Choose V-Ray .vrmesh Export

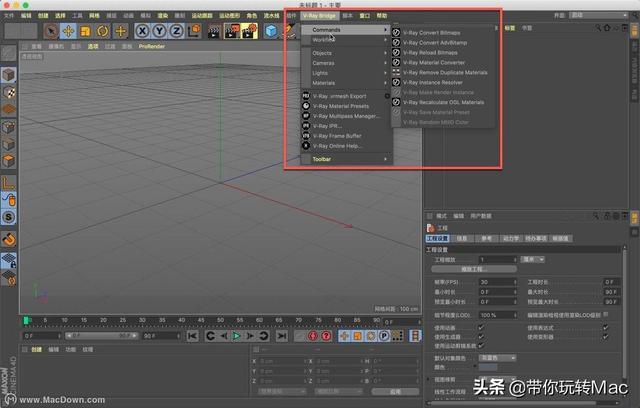click(347, 96)
